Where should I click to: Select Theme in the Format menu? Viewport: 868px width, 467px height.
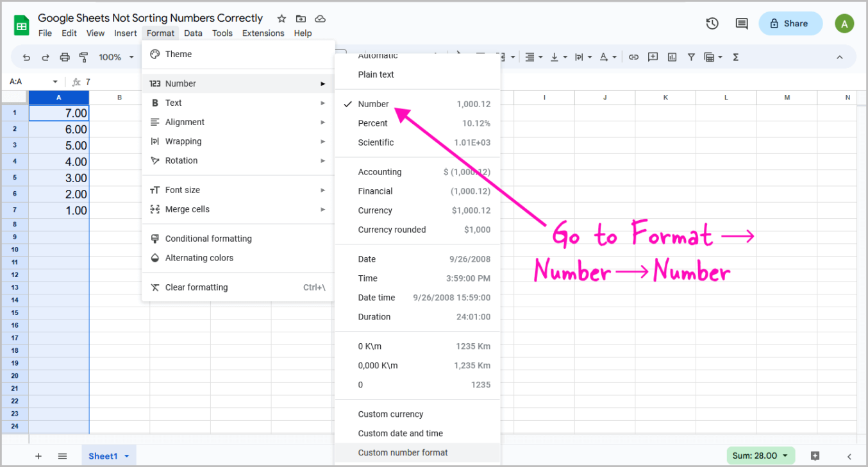[x=238, y=55]
